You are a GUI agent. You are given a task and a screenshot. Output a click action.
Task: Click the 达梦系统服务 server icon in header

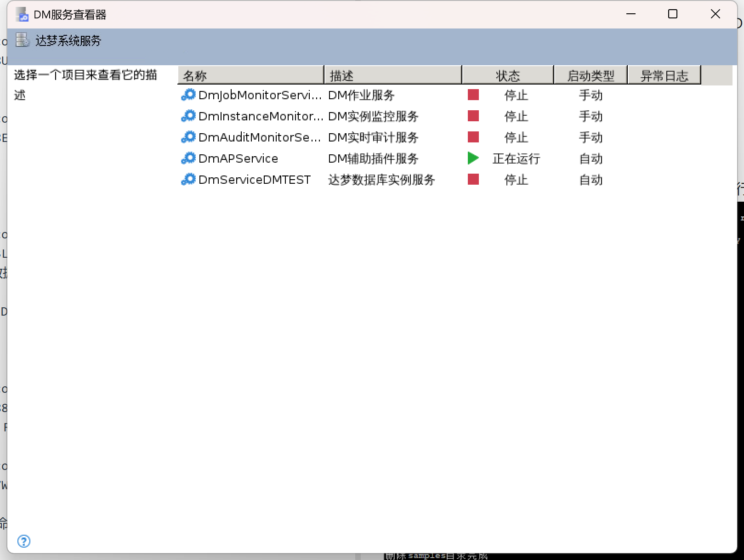(22, 40)
